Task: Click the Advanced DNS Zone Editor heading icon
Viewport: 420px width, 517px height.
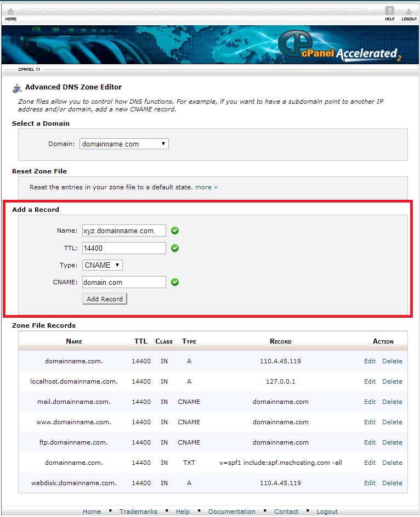Action: pyautogui.click(x=17, y=88)
